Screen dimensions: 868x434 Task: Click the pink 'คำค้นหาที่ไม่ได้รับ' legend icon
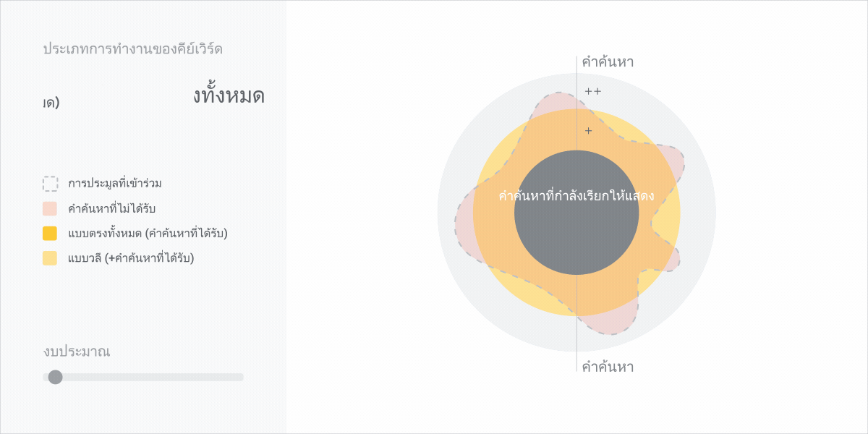click(50, 208)
